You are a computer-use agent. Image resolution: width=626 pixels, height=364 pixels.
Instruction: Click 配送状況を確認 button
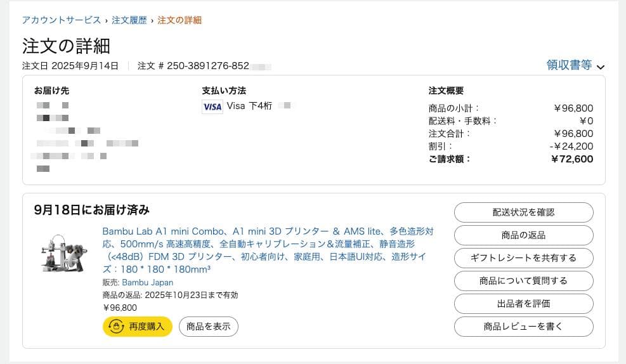point(523,212)
